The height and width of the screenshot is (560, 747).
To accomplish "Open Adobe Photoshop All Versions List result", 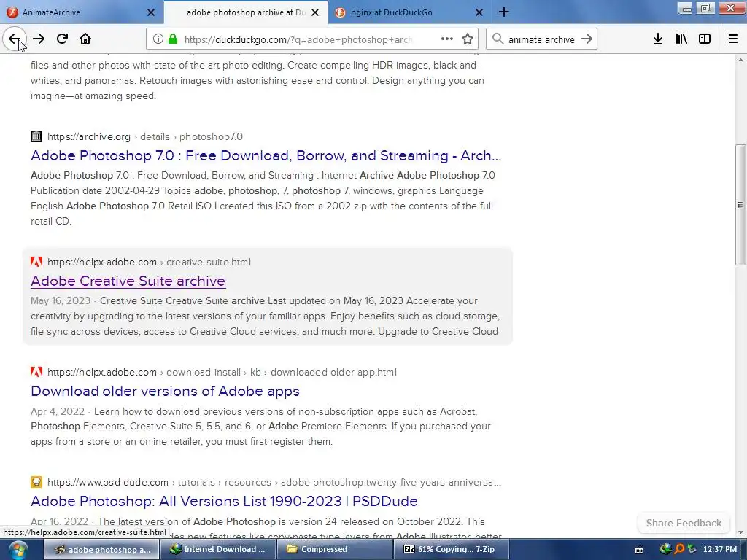I will click(x=224, y=501).
